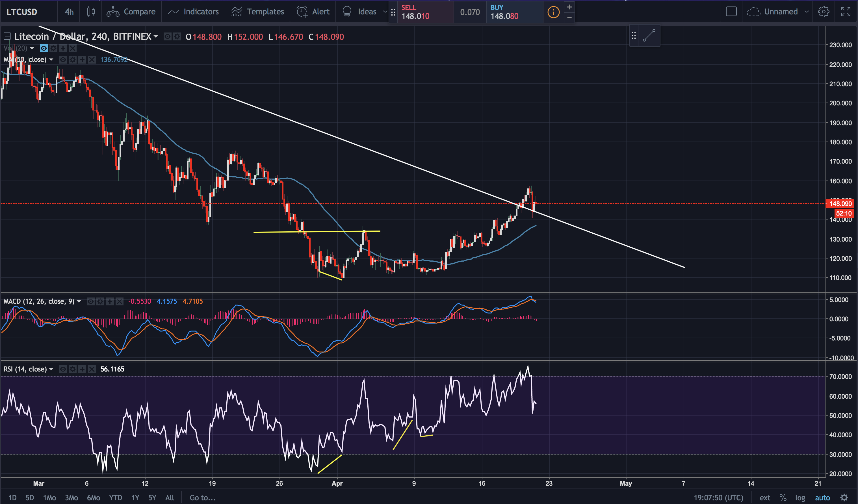Click the orange order info icon

click(x=553, y=13)
